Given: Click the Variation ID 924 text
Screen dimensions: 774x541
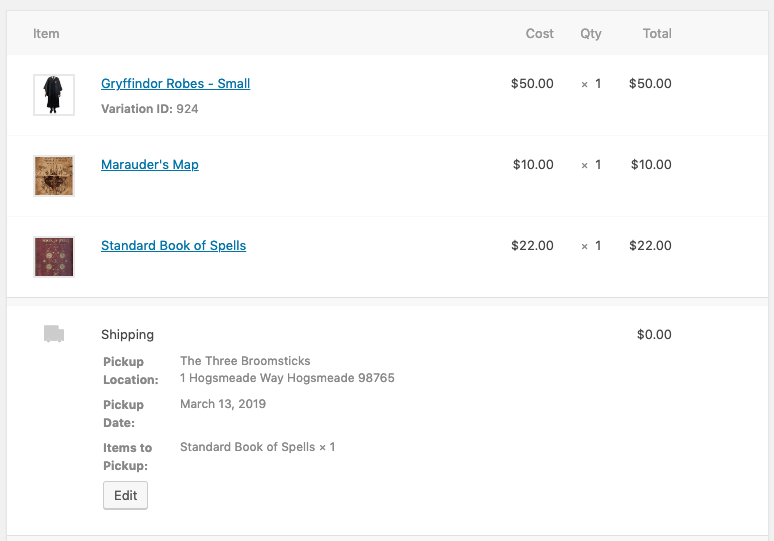Looking at the screenshot, I should [150, 109].
